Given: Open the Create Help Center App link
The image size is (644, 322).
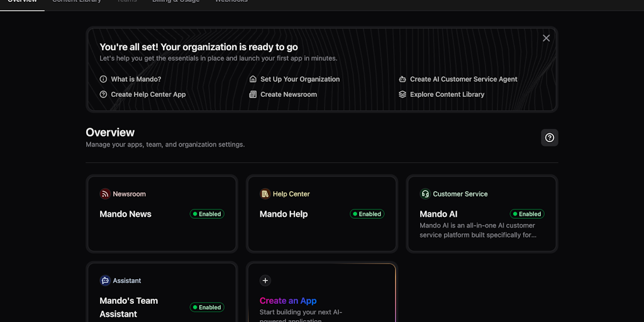Looking at the screenshot, I should click(x=148, y=94).
